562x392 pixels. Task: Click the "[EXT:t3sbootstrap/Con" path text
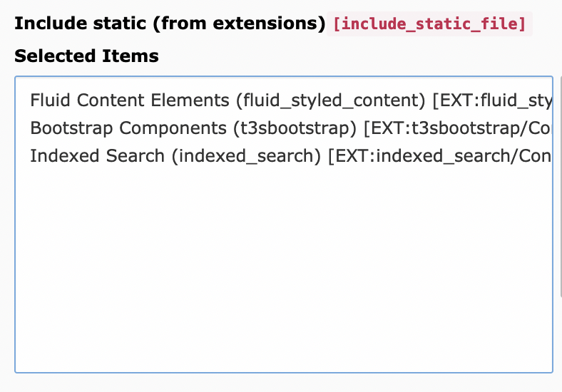tap(457, 128)
